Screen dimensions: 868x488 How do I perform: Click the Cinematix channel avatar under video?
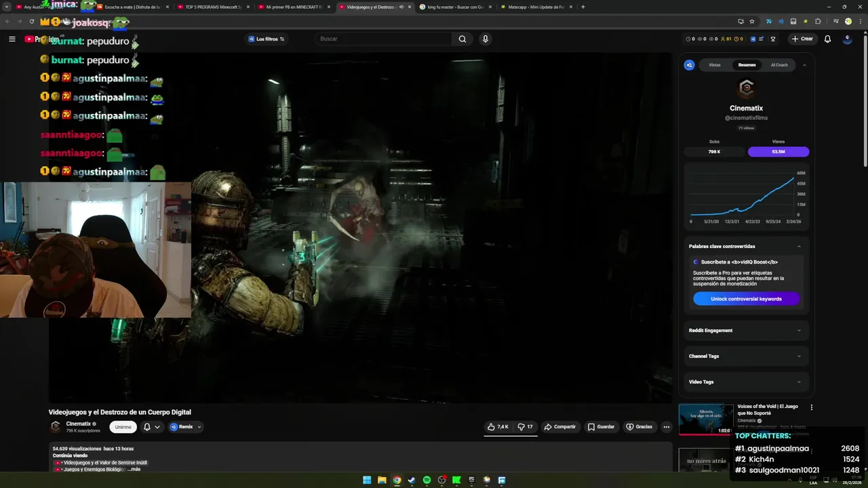point(56,426)
